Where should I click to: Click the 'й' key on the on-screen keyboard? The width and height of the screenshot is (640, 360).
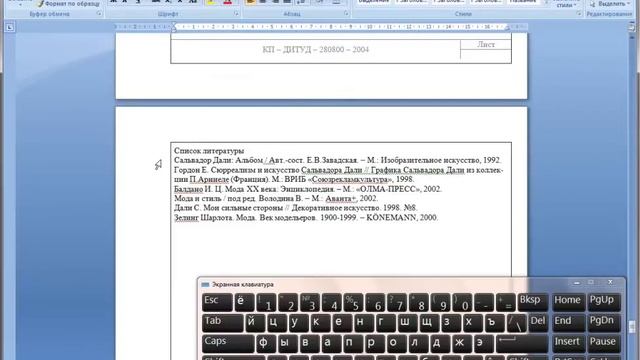tap(255, 322)
